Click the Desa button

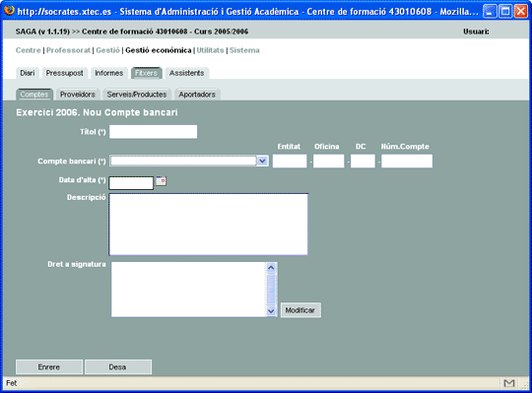pos(118,366)
